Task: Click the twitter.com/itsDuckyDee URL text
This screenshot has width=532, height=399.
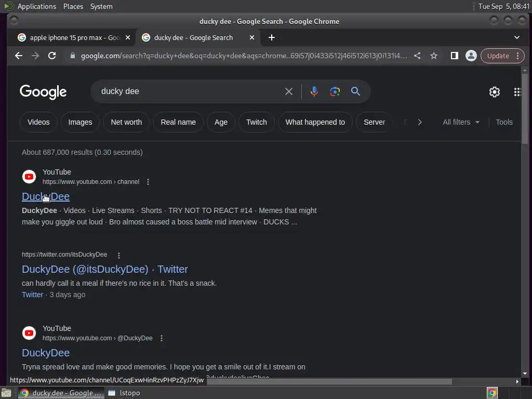Action: coord(64,255)
